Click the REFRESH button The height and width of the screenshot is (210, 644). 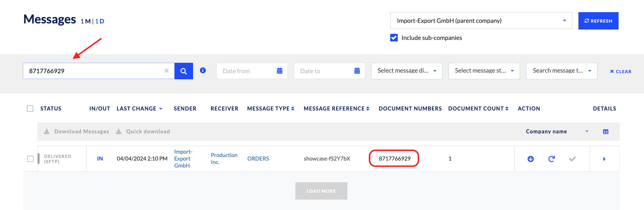[598, 21]
